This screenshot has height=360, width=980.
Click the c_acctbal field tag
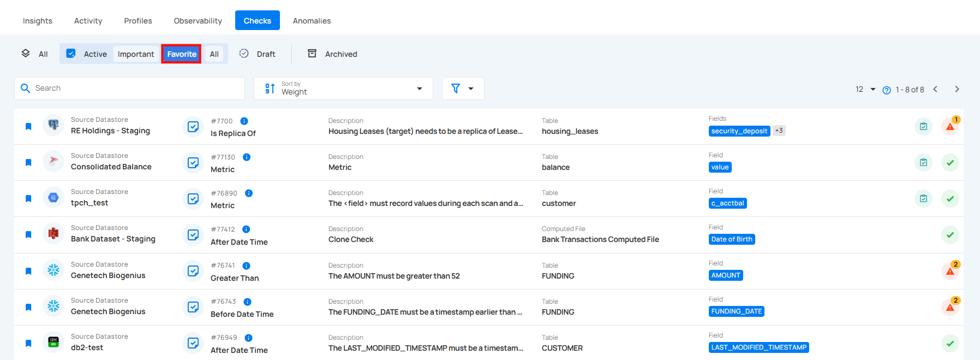pos(728,203)
